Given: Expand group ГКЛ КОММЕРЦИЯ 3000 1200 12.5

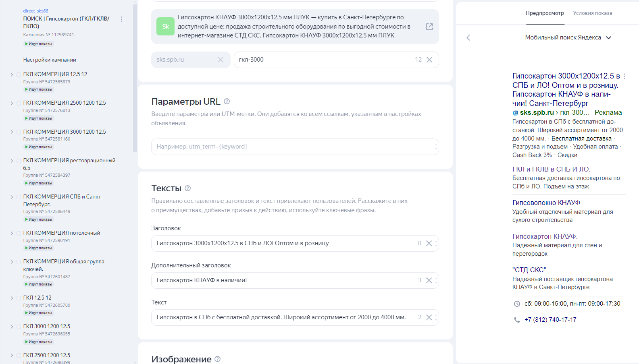Looking at the screenshot, I should click(12, 132).
